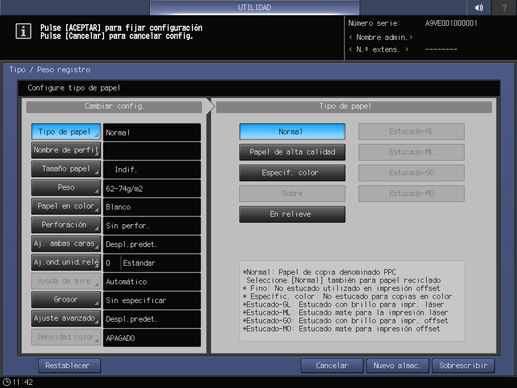Viewport: 517px width, 388px height.
Task: Select Especif. color paper type
Action: (x=292, y=173)
